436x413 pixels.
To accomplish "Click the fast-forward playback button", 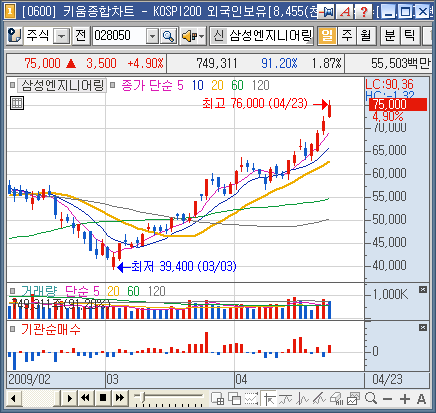I will point(120,398).
